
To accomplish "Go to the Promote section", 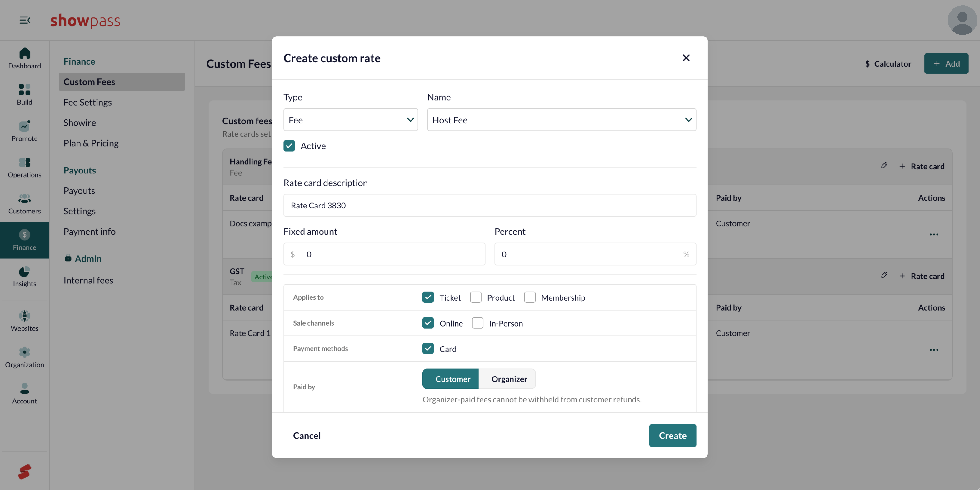I will 24,131.
